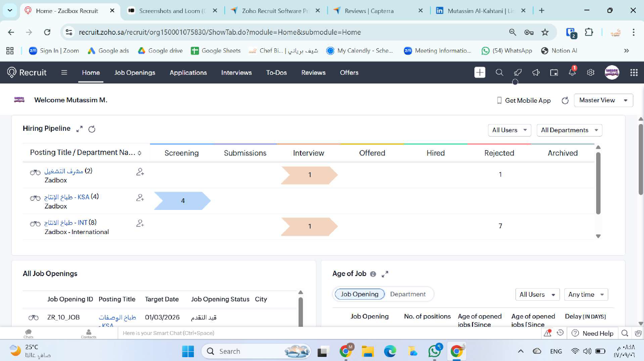Show hidden system tray icons

pyautogui.click(x=520, y=351)
